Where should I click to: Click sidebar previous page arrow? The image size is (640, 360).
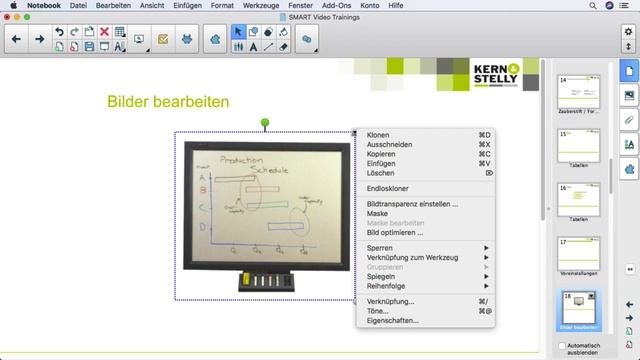click(x=629, y=304)
